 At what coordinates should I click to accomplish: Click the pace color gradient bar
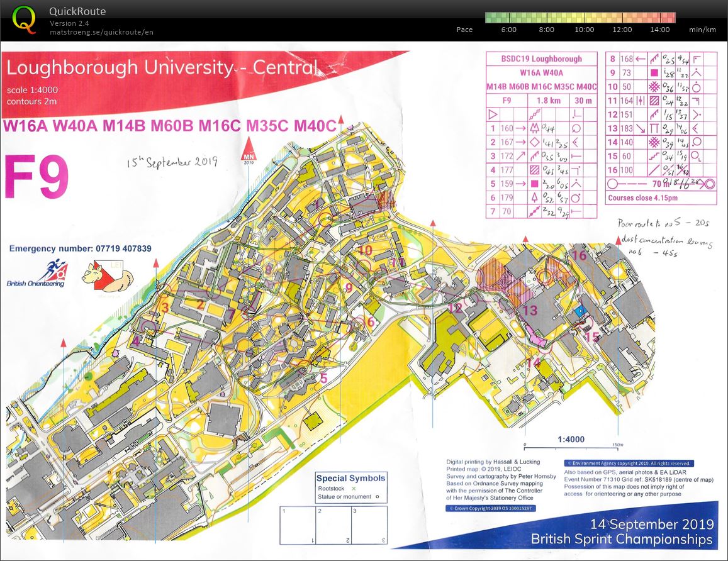[x=580, y=18]
